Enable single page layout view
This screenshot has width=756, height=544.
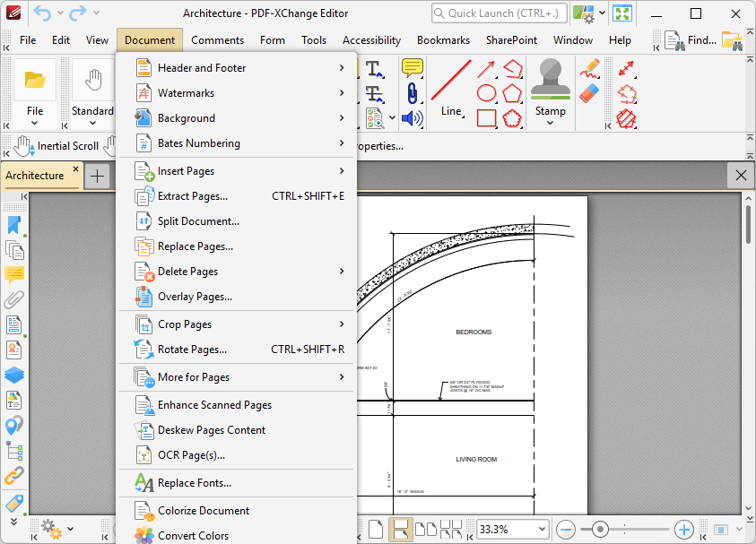pyautogui.click(x=376, y=529)
